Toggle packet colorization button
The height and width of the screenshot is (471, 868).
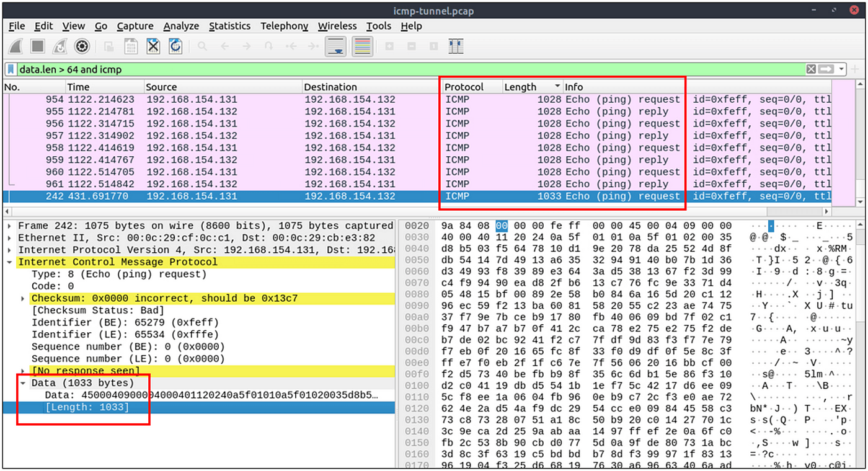tap(362, 46)
